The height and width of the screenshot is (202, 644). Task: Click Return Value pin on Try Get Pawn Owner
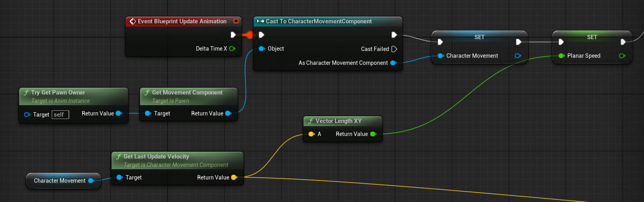[119, 113]
